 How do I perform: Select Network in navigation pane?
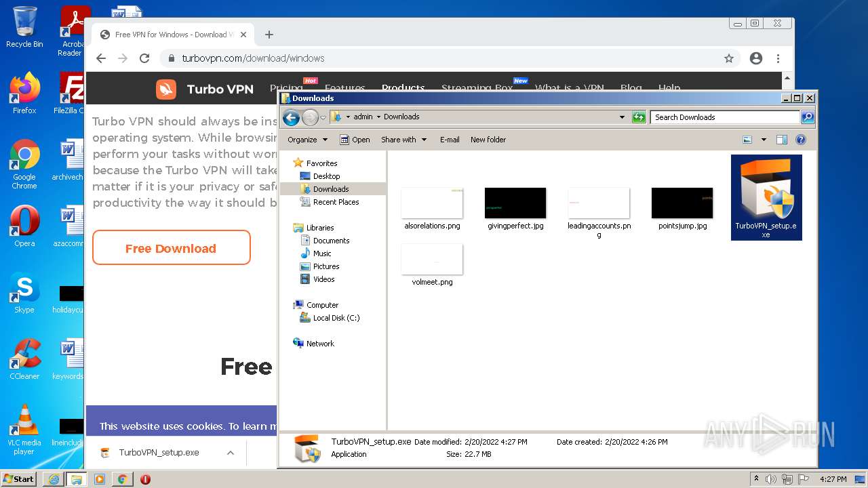[x=320, y=344]
